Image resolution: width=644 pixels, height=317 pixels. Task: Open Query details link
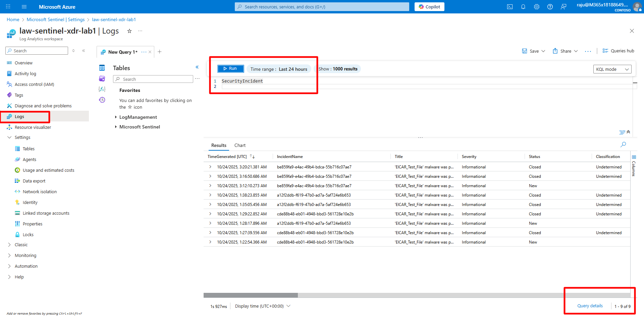click(590, 306)
